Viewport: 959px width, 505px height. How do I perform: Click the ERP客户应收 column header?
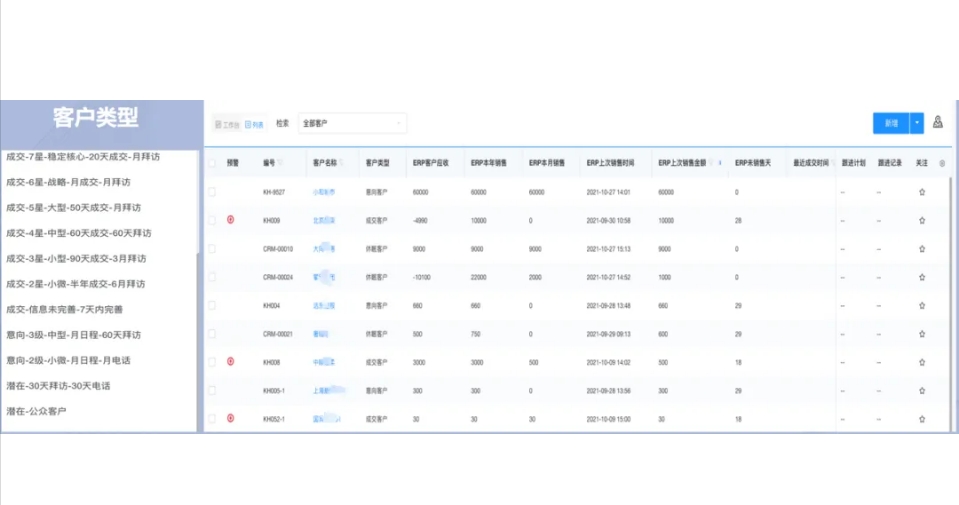[431, 163]
